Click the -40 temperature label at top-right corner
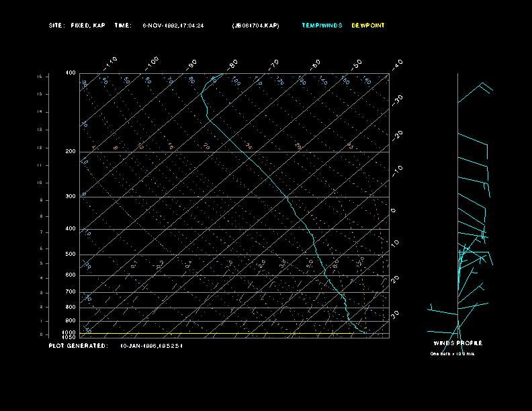The height and width of the screenshot is (411, 532). pyautogui.click(x=396, y=64)
